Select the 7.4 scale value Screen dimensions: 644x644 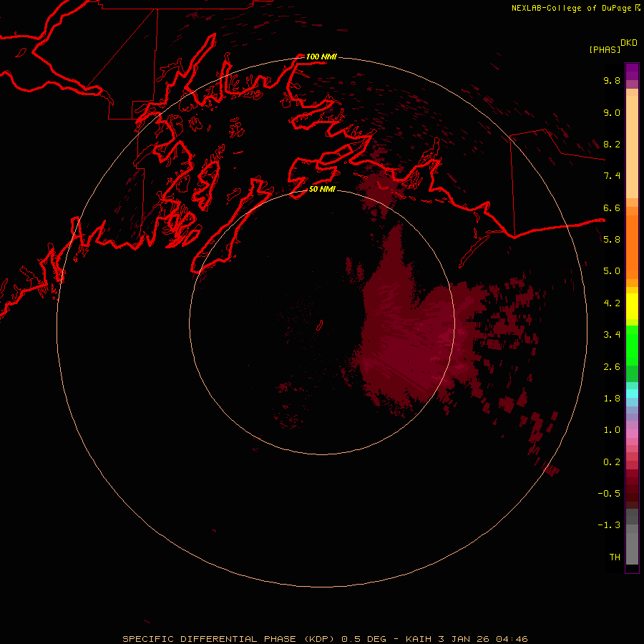click(612, 176)
